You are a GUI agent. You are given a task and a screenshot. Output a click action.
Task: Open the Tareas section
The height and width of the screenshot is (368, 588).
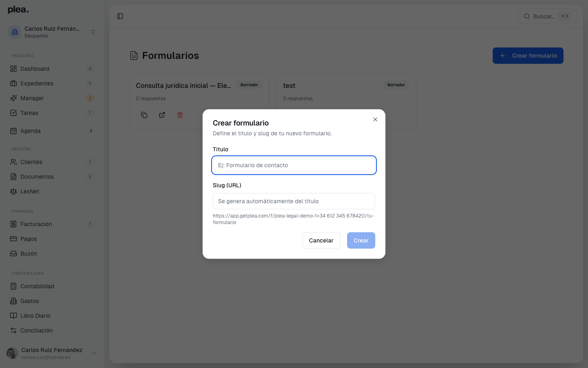pyautogui.click(x=30, y=113)
